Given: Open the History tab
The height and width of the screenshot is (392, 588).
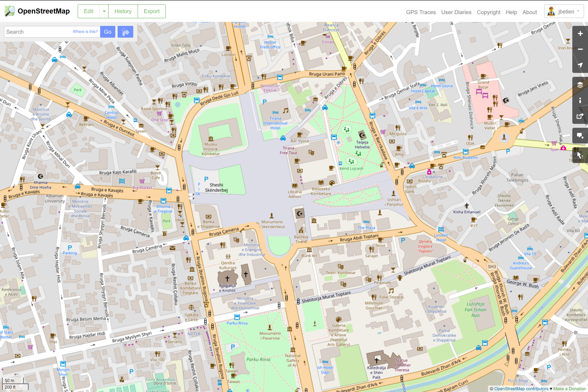Looking at the screenshot, I should click(x=123, y=11).
